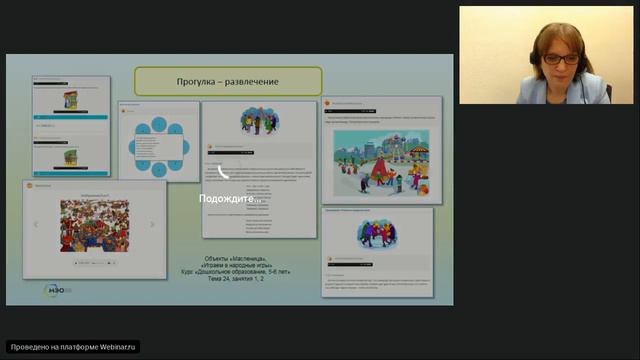Click the black audio player bar in the lower right screenshot
The height and width of the screenshot is (360, 640).
(350, 264)
